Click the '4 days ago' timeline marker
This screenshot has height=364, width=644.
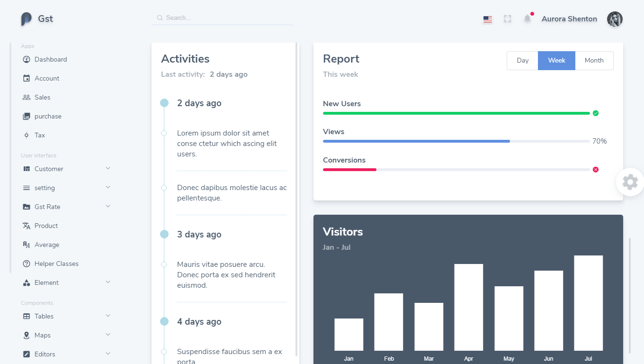click(x=164, y=321)
